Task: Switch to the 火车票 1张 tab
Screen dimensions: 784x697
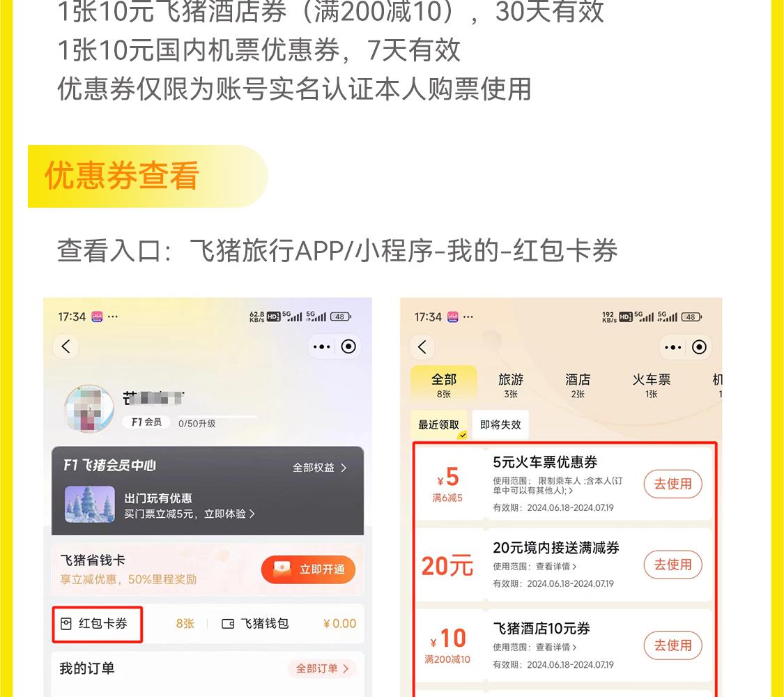Action: 651,385
